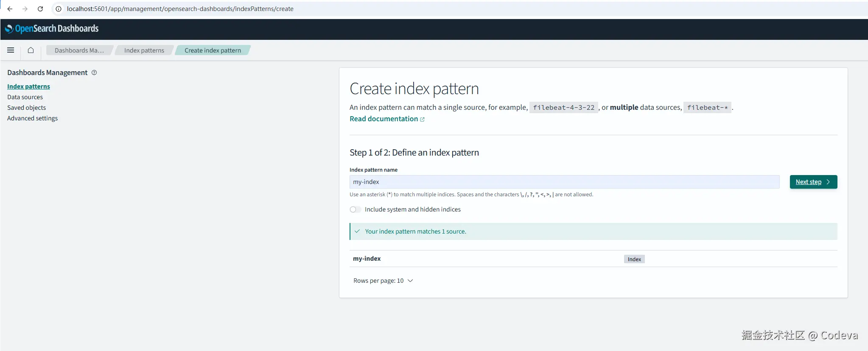Click the my-index row in results
The image size is (868, 351).
593,259
